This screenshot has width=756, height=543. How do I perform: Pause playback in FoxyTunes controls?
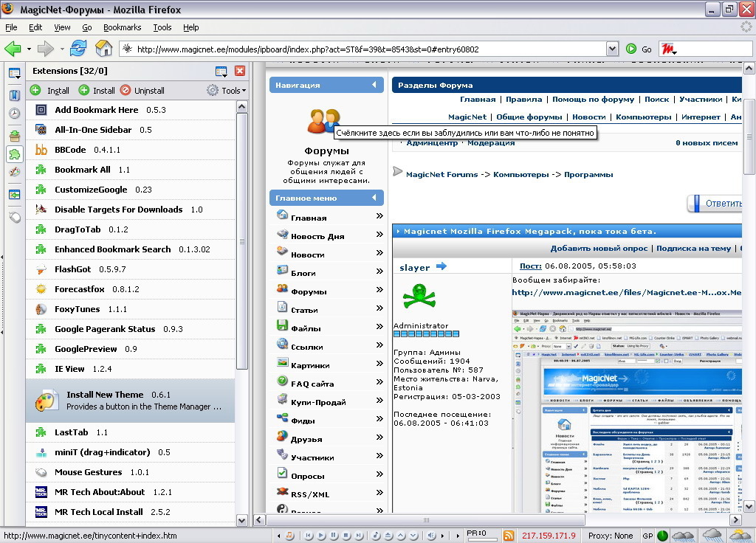(x=334, y=536)
